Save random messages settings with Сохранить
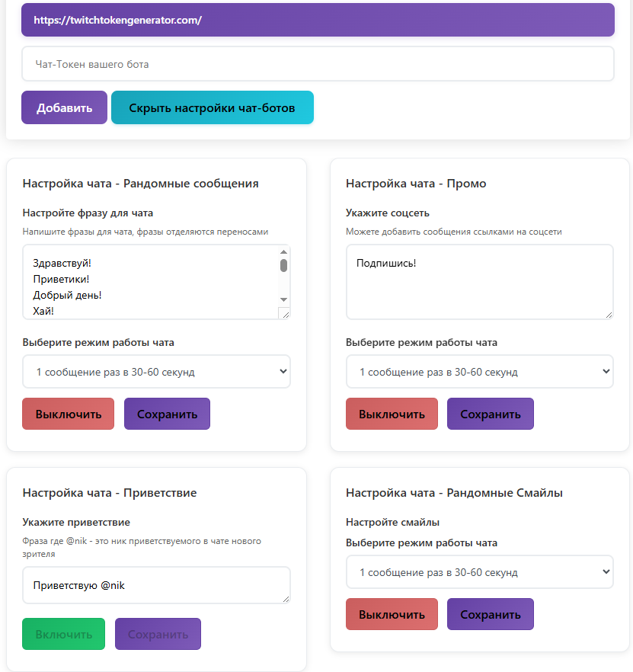This screenshot has width=633, height=672. (x=167, y=414)
